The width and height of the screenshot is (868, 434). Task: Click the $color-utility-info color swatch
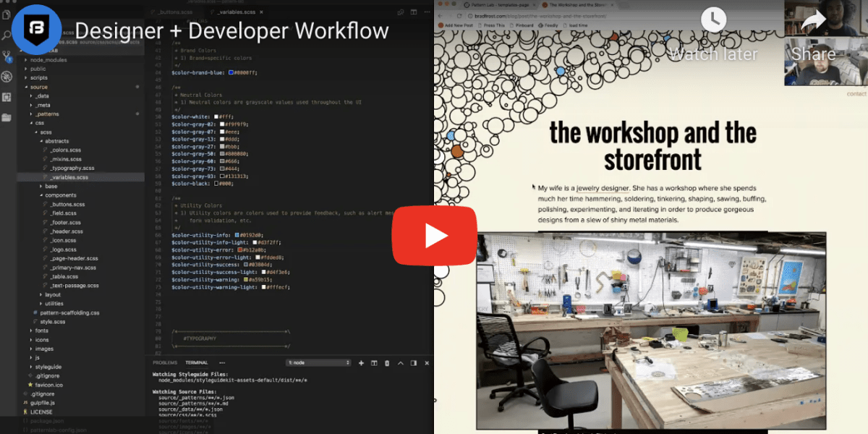[x=236, y=235]
